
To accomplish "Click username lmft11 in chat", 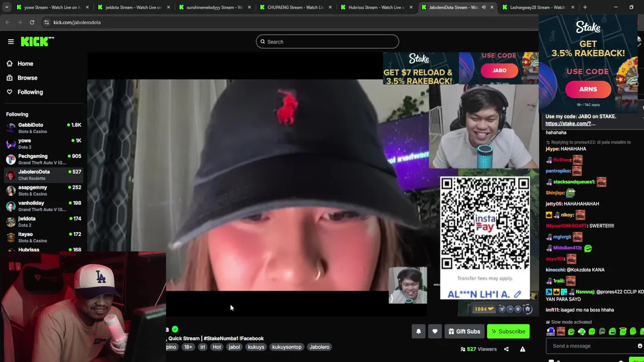I will [x=552, y=310].
